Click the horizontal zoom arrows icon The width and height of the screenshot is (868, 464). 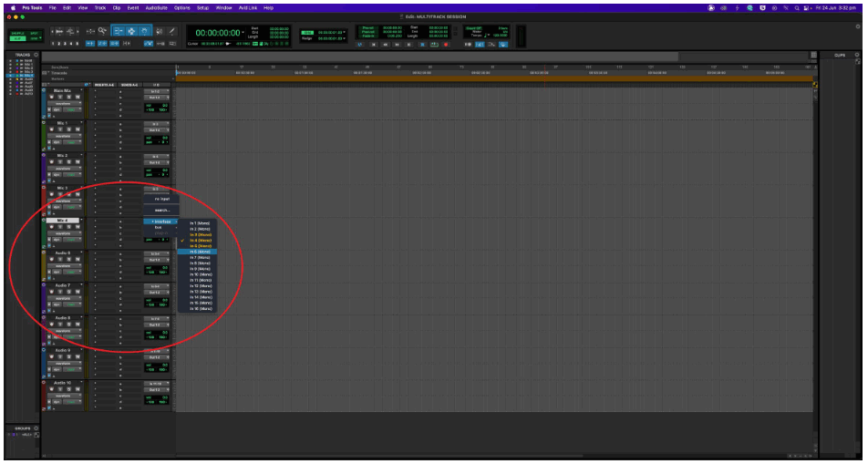[x=90, y=31]
